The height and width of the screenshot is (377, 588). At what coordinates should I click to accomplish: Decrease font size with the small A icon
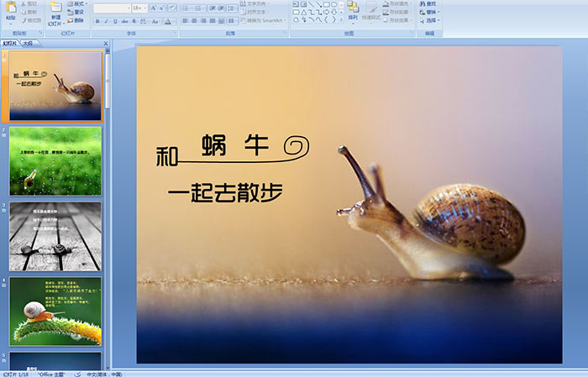coord(162,8)
